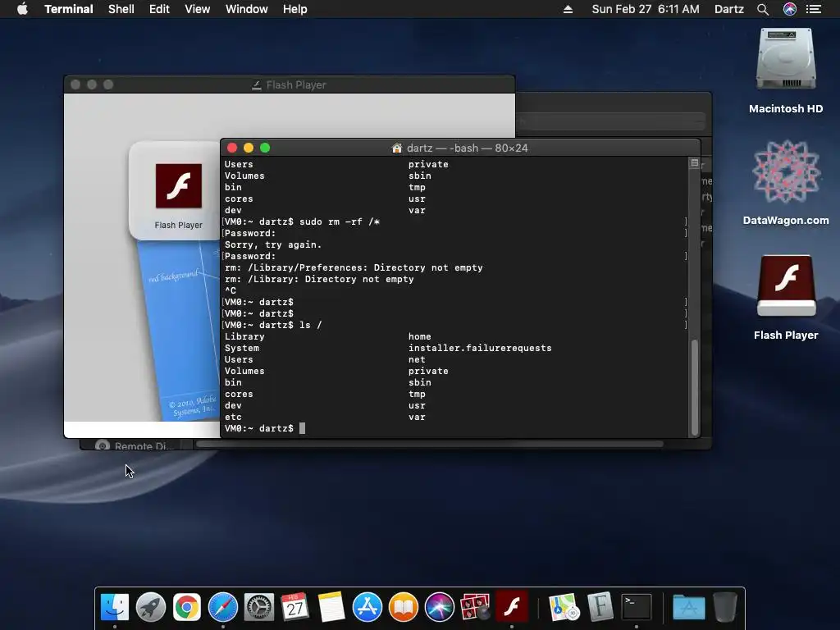Viewport: 840px width, 630px height.
Task: Launch Siri from the Dock
Action: pos(440,607)
